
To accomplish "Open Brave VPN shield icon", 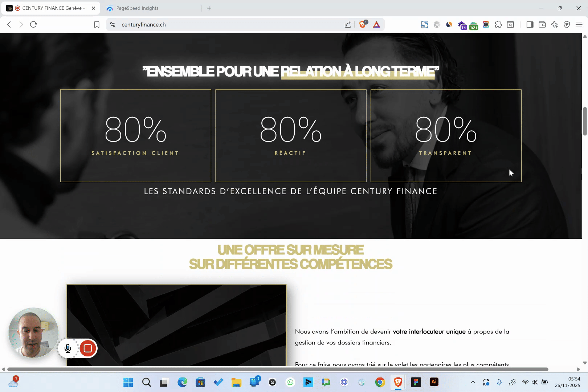I will coord(567,24).
